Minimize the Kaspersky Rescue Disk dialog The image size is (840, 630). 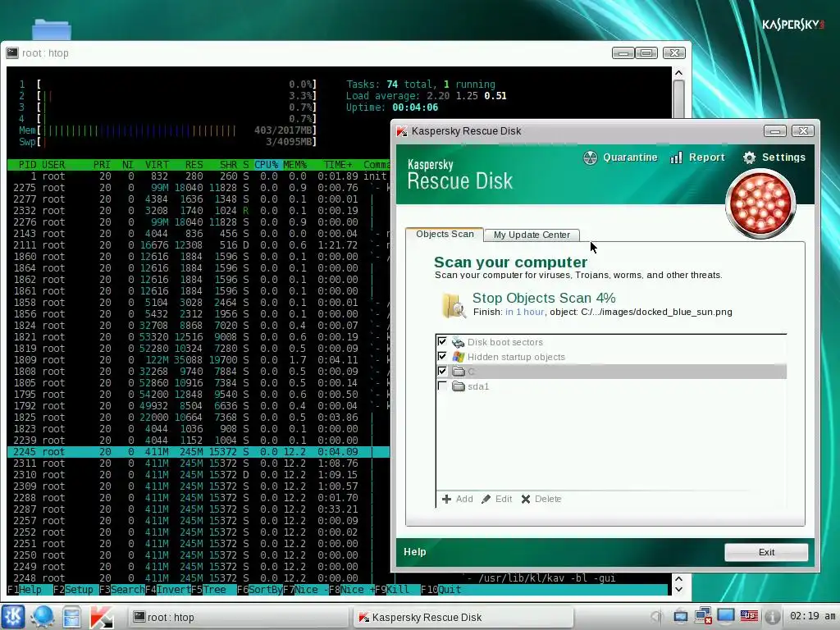click(774, 131)
